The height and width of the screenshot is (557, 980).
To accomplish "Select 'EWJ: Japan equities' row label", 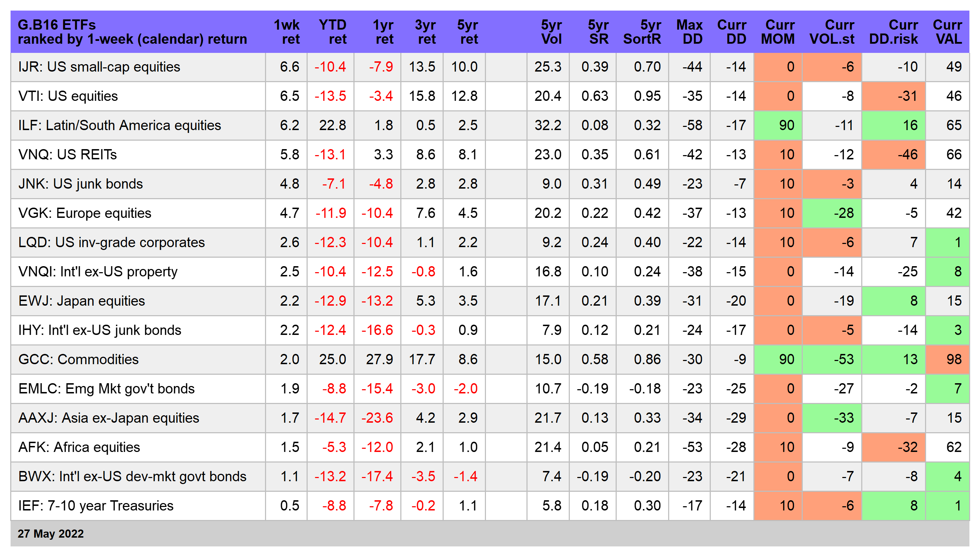I will [x=81, y=301].
